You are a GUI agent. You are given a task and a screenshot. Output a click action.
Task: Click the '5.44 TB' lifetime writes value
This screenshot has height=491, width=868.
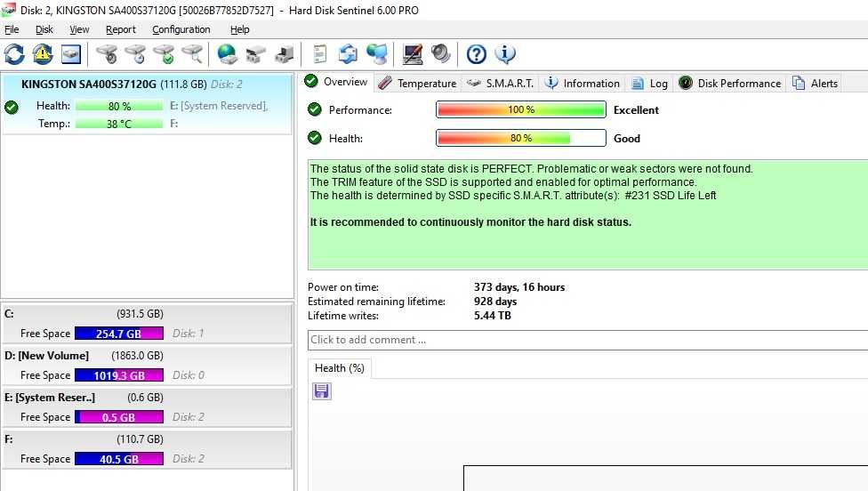[x=493, y=316]
